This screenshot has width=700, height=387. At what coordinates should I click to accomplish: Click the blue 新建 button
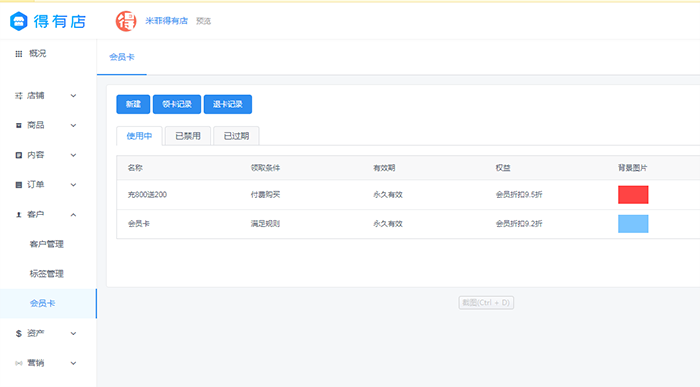coord(133,104)
